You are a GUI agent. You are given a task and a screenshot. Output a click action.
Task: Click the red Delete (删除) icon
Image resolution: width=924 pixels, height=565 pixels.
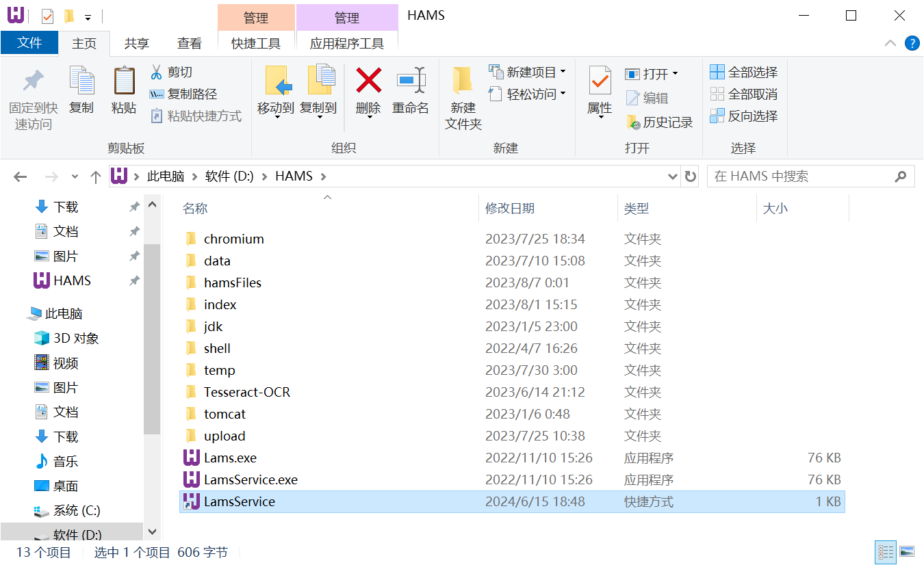[x=368, y=81]
